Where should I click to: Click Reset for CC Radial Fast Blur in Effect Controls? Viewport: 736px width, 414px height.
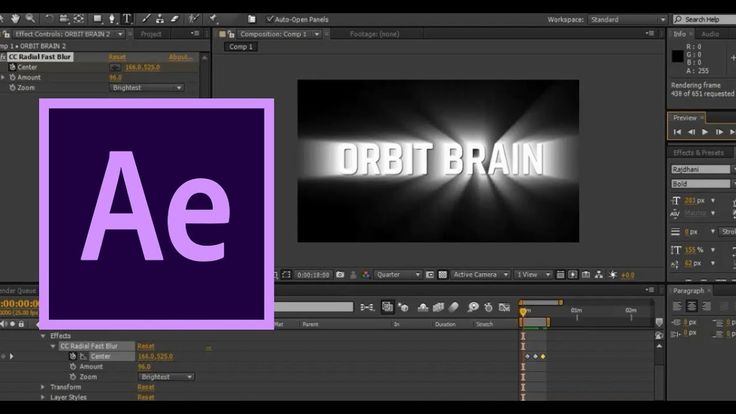tap(117, 57)
